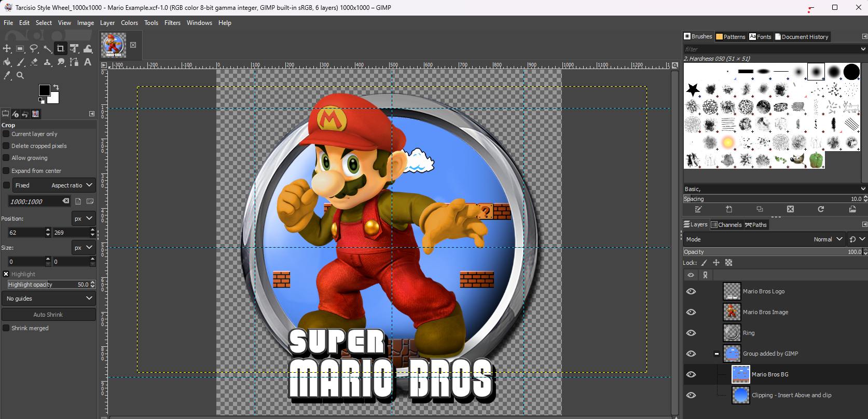Select the Free Select lasso tool
Image resolution: width=868 pixels, height=419 pixels.
34,48
